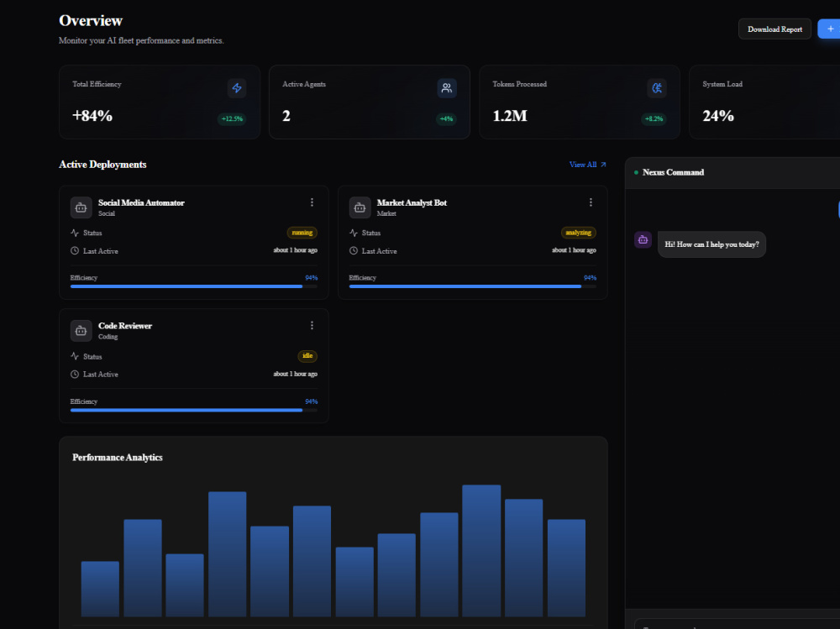840x629 pixels.
Task: Click the Code Reviewer robot icon
Action: 81,331
